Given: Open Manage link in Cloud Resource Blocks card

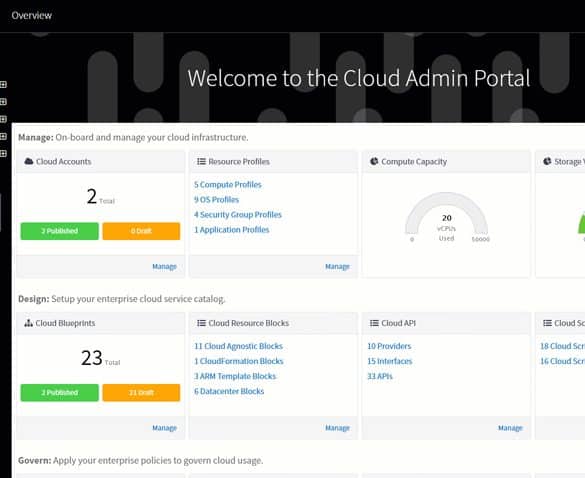Looking at the screenshot, I should click(x=337, y=428).
